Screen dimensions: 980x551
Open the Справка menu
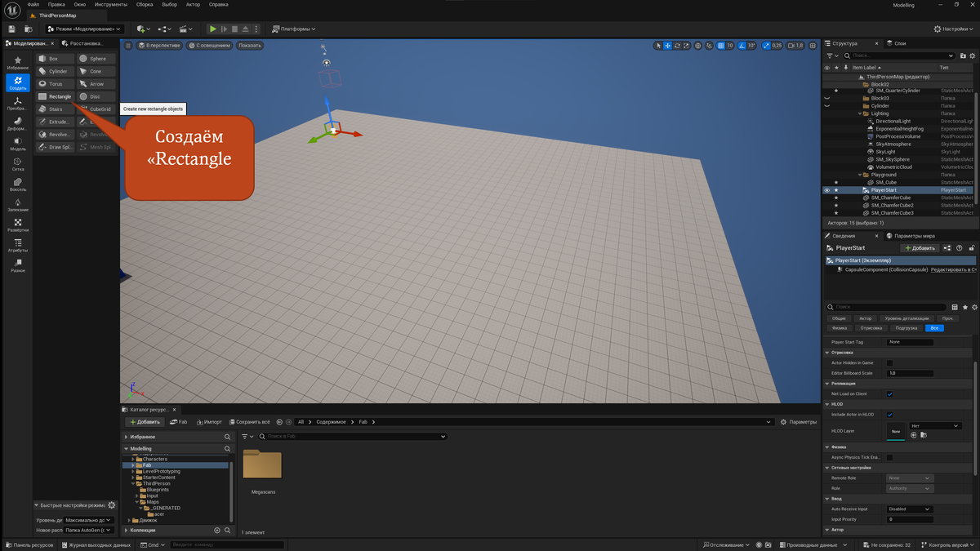point(218,4)
